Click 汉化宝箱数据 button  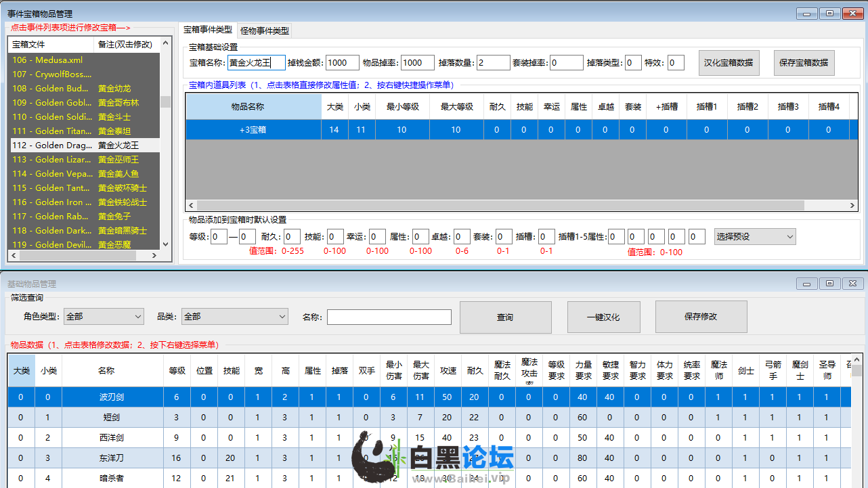coord(729,63)
